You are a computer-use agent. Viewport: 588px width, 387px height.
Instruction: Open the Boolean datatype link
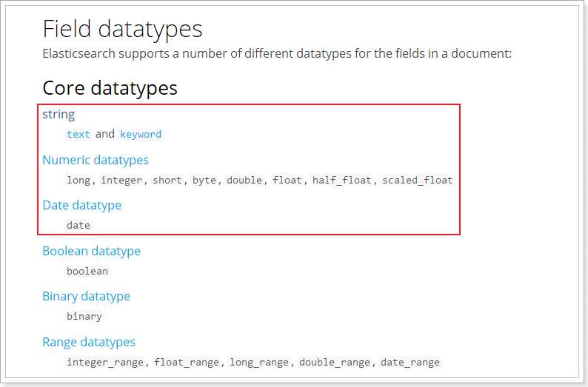point(91,251)
